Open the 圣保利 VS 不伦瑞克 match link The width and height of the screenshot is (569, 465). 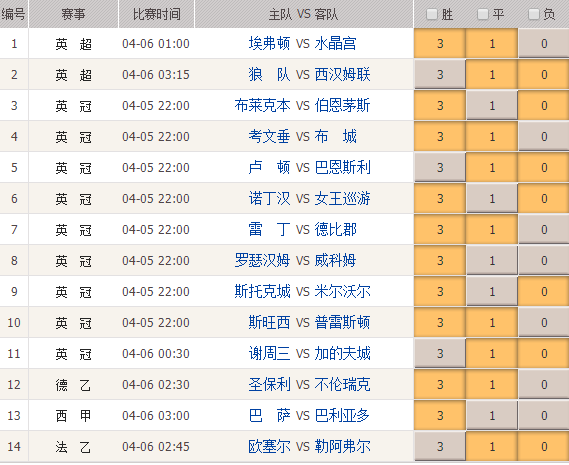pos(309,384)
